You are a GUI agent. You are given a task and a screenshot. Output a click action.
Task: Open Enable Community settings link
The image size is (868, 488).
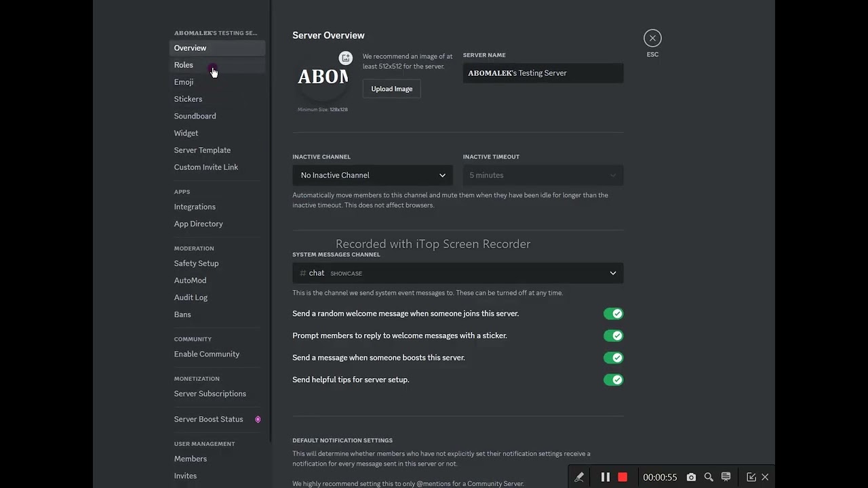(206, 354)
